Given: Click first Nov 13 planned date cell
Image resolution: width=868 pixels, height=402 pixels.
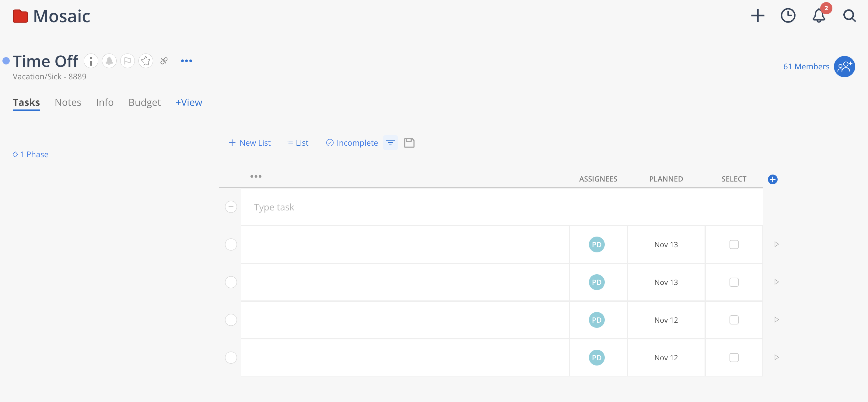Looking at the screenshot, I should [x=666, y=244].
